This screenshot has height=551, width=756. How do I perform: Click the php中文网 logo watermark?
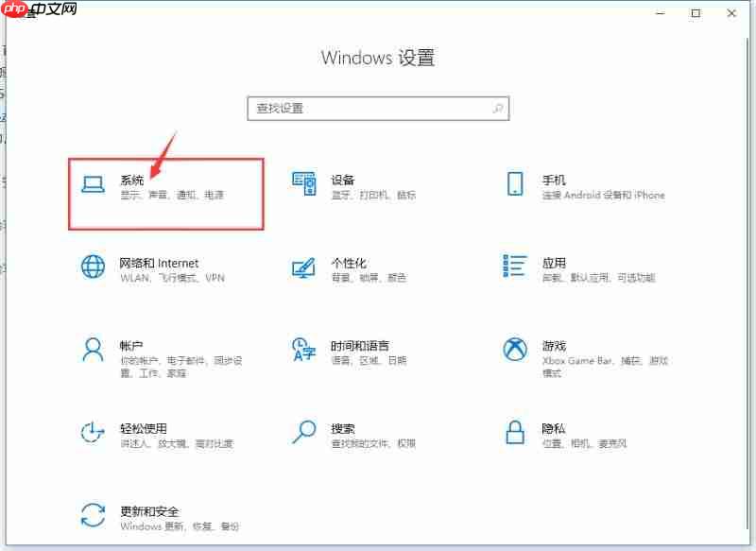click(x=38, y=11)
